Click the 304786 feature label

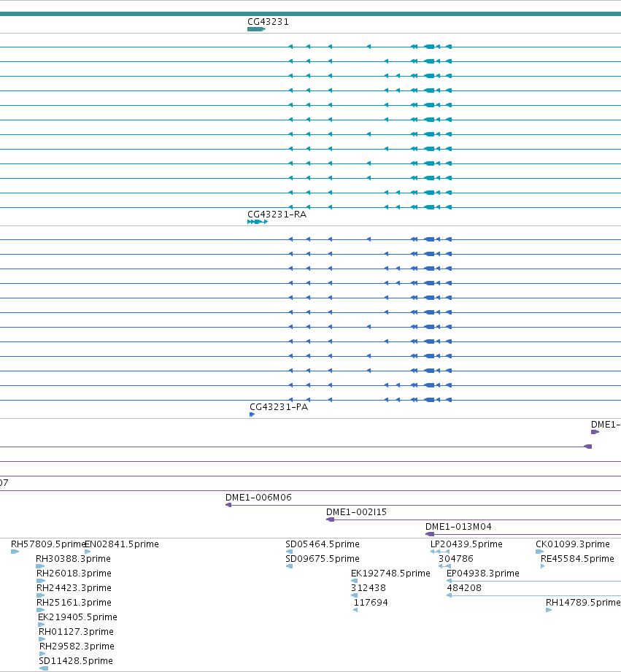[455, 558]
